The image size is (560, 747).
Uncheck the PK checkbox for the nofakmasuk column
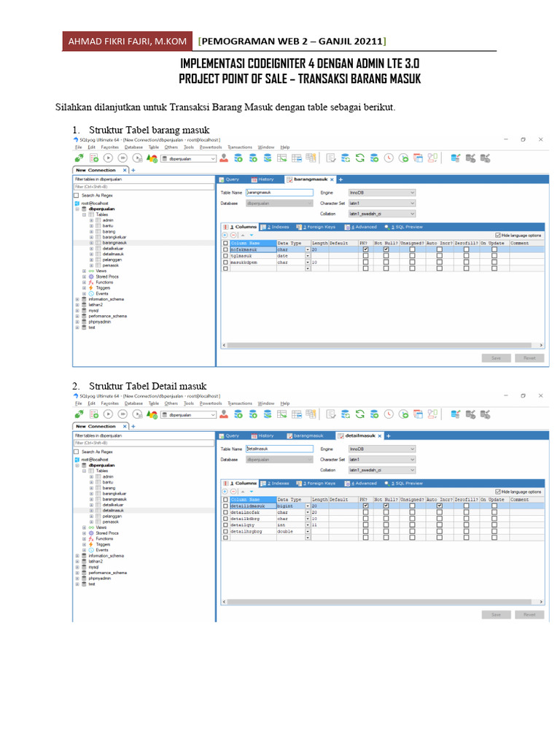(365, 249)
